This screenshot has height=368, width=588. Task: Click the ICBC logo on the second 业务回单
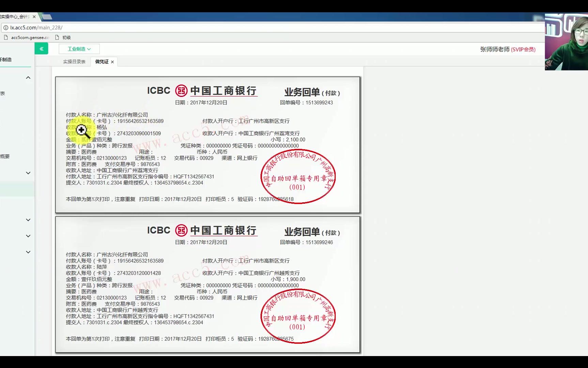click(x=181, y=231)
